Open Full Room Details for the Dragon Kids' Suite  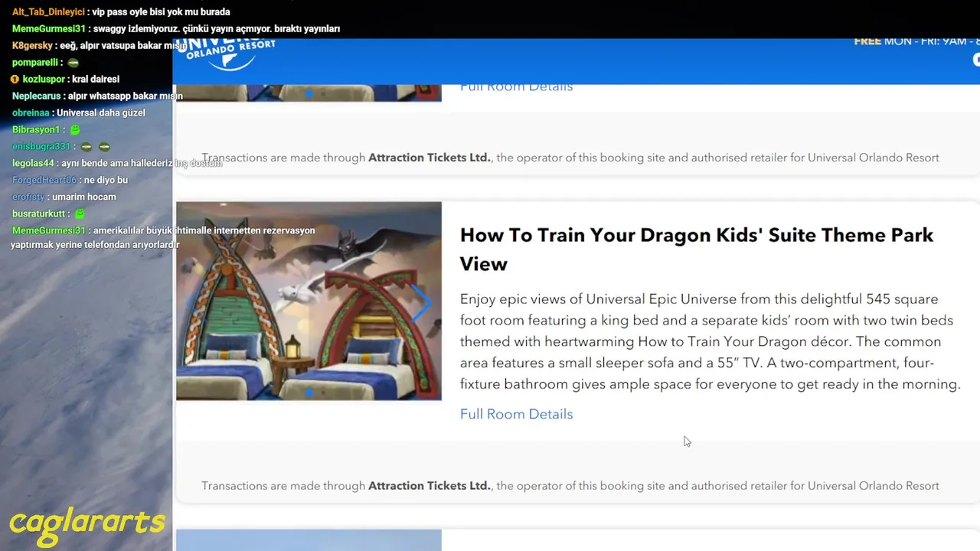click(x=516, y=414)
